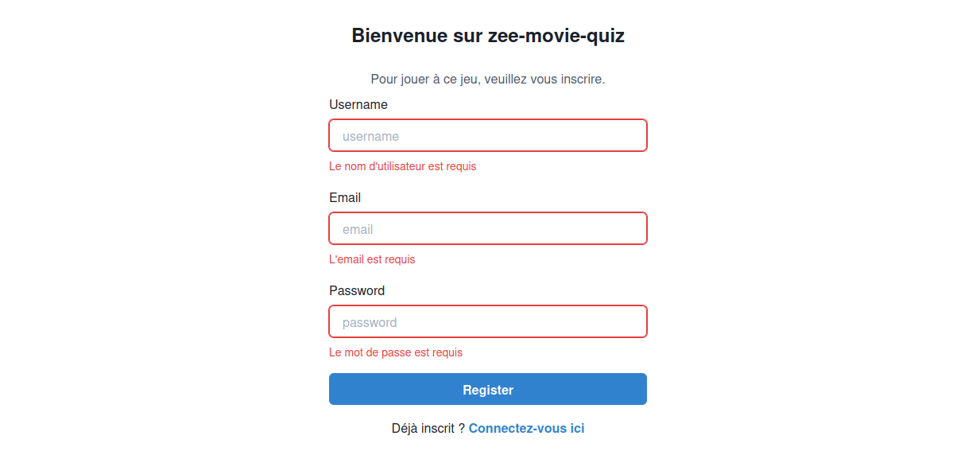
Task: Focus the field with 'email' placeholder
Action: coord(488,228)
